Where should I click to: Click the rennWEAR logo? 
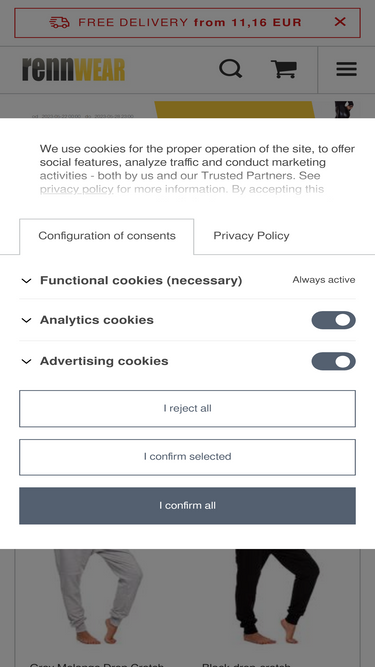pyautogui.click(x=74, y=69)
